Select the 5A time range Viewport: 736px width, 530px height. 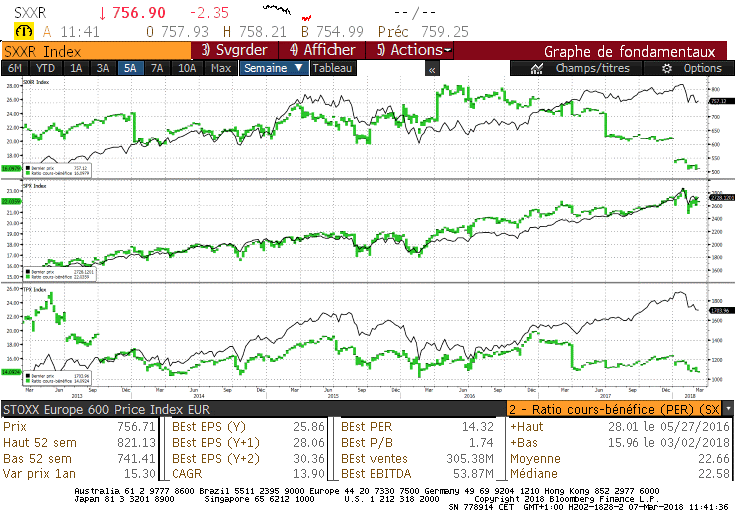130,69
